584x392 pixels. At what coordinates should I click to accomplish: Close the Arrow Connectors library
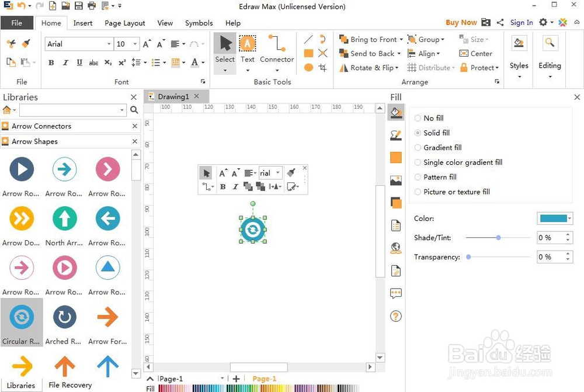135,126
